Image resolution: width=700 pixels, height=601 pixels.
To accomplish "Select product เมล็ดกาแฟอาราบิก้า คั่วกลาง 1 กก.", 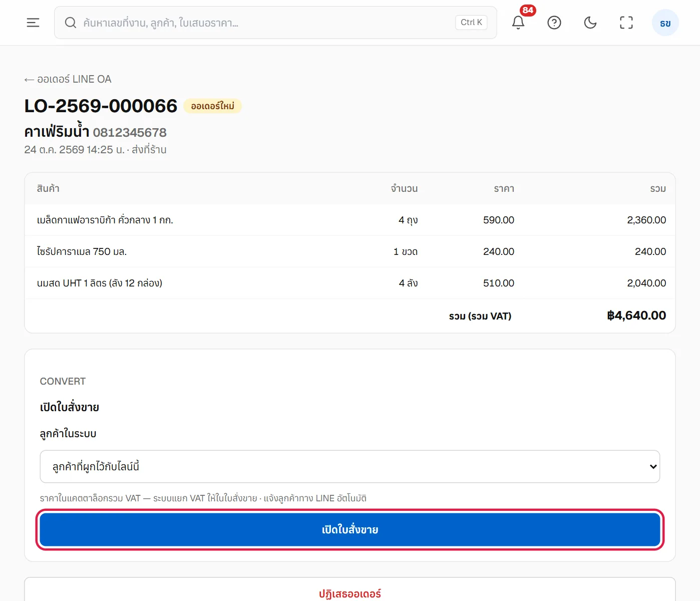I will [x=105, y=220].
